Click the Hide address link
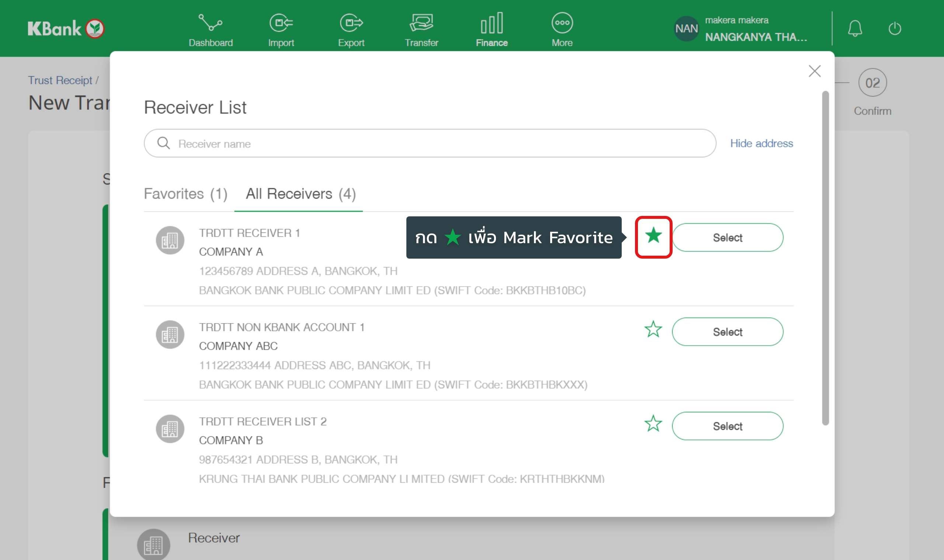The width and height of the screenshot is (944, 560). pos(761,143)
